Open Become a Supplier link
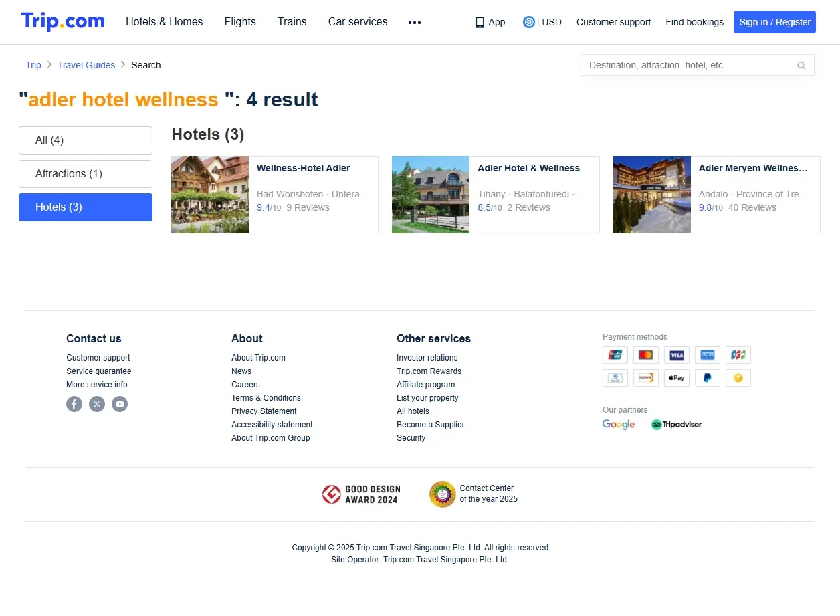 (431, 425)
